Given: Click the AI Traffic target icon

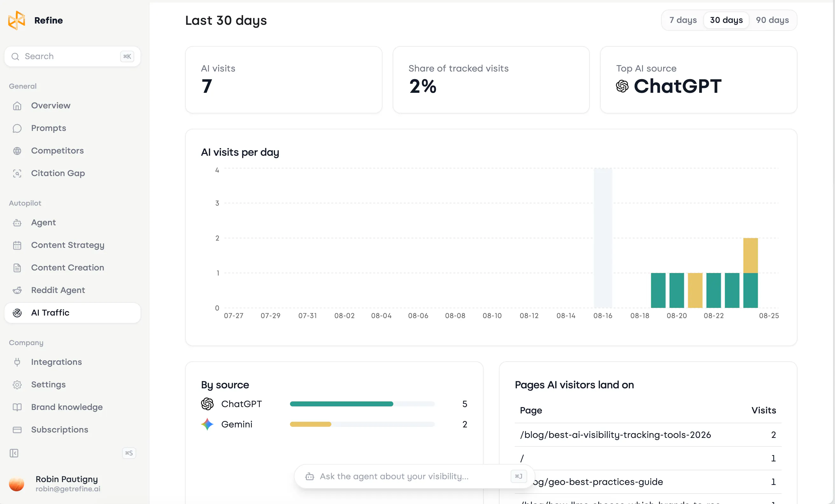Looking at the screenshot, I should pyautogui.click(x=17, y=313).
